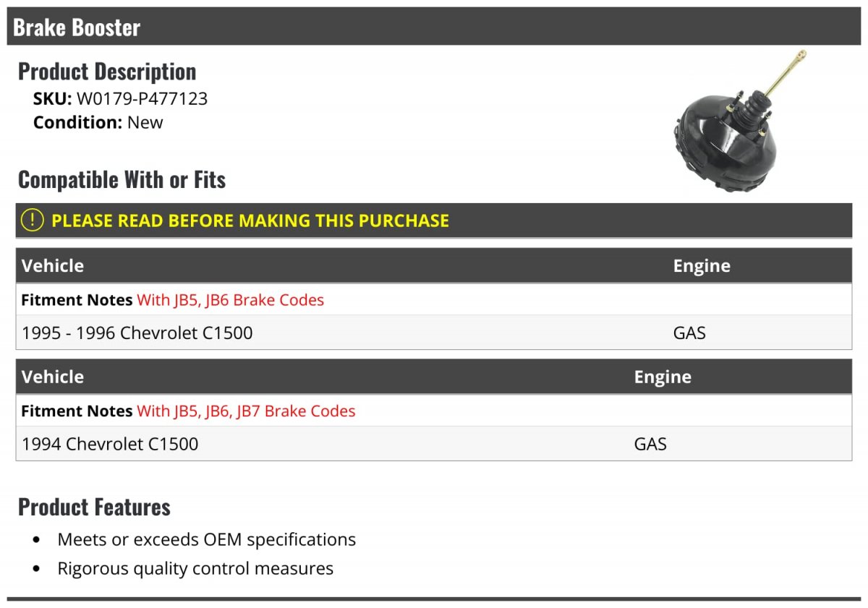Viewport: 868px width, 608px height.
Task: Select the red JB5, JB6, JB7 Brake Codes note
Action: [x=246, y=411]
